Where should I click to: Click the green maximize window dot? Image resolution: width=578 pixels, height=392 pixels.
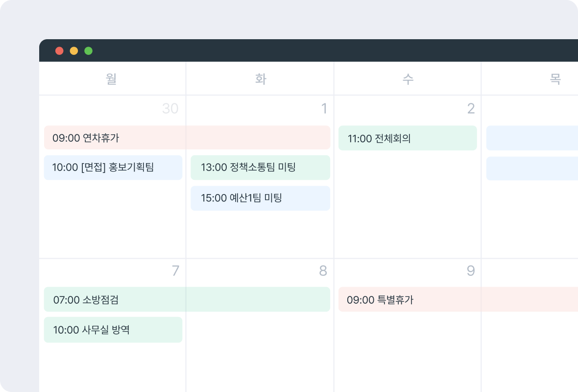[x=89, y=51]
